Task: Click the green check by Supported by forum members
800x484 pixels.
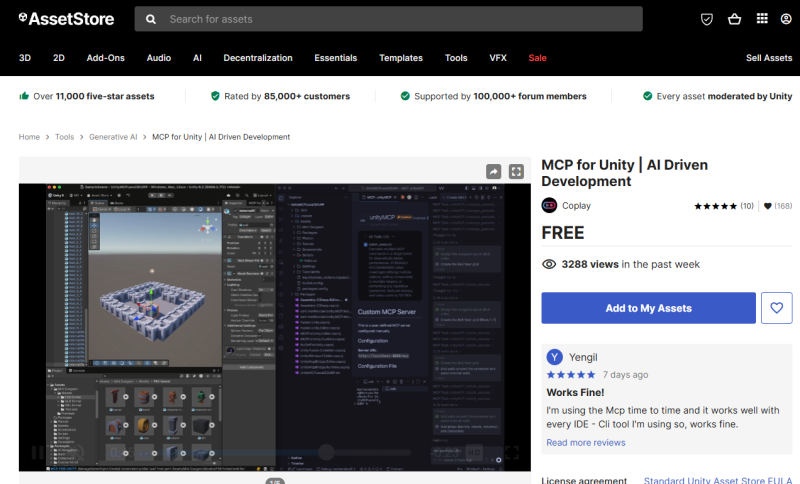Action: click(x=405, y=96)
